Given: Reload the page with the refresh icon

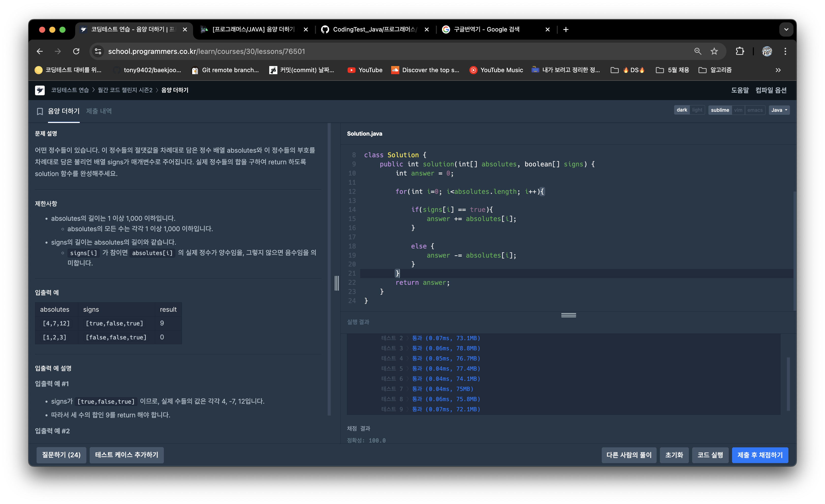Looking at the screenshot, I should click(76, 51).
